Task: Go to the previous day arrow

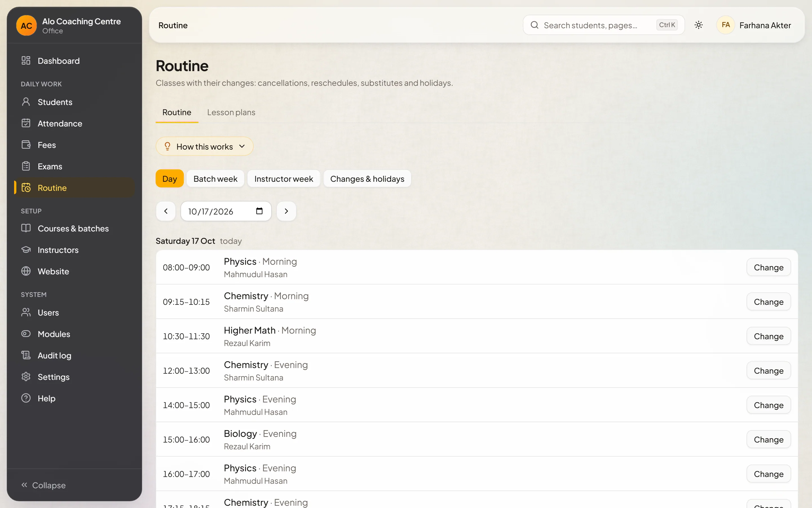Action: tap(166, 211)
